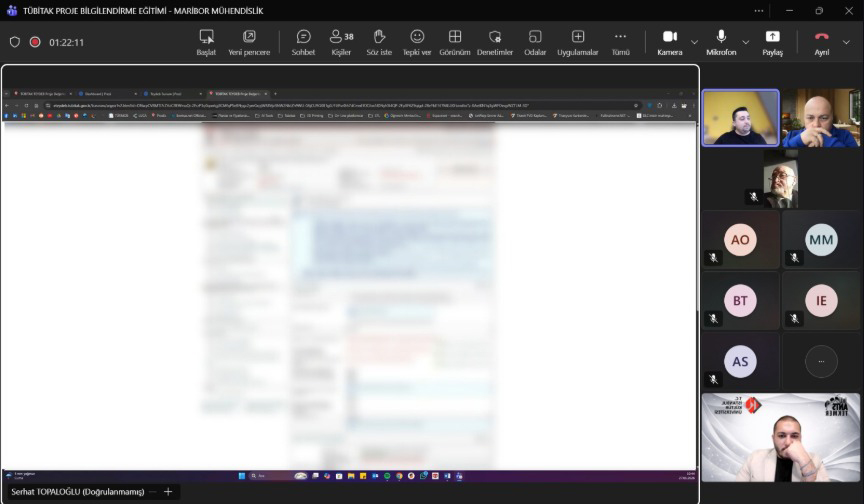Expand the camera options arrow

click(x=694, y=42)
